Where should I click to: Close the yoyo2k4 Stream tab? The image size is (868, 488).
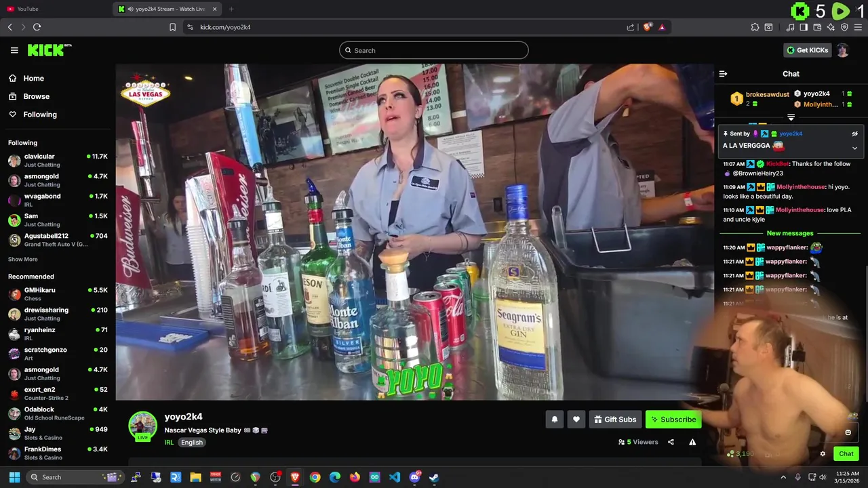(x=215, y=9)
